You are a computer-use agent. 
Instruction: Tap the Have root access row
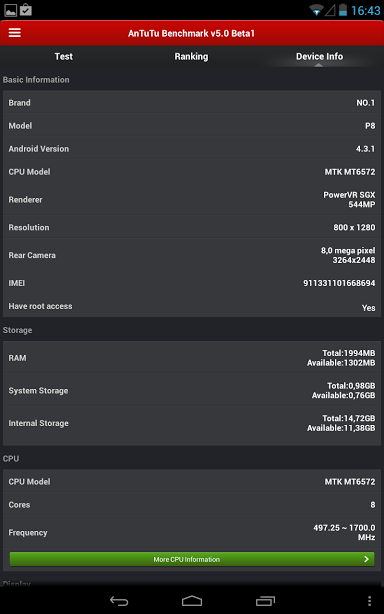[192, 306]
